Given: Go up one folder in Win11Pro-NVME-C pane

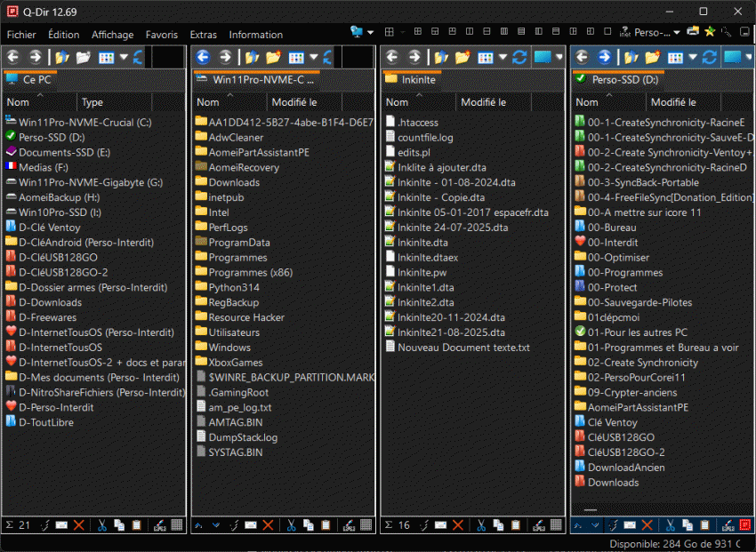Looking at the screenshot, I should pos(252,57).
